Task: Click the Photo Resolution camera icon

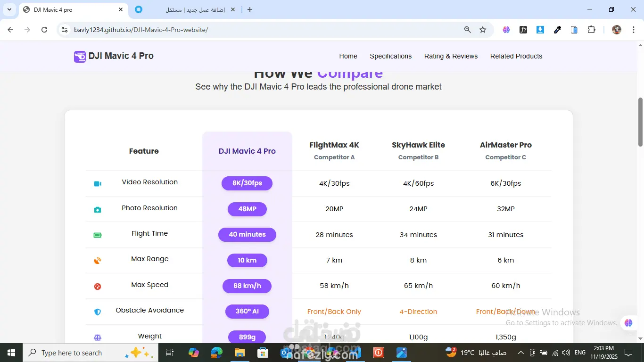Action: click(98, 210)
